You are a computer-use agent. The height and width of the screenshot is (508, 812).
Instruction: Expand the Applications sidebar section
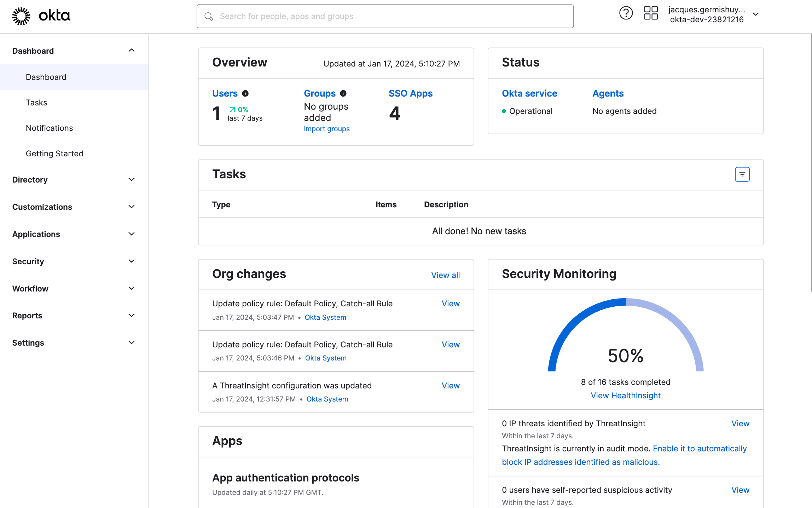click(x=132, y=234)
